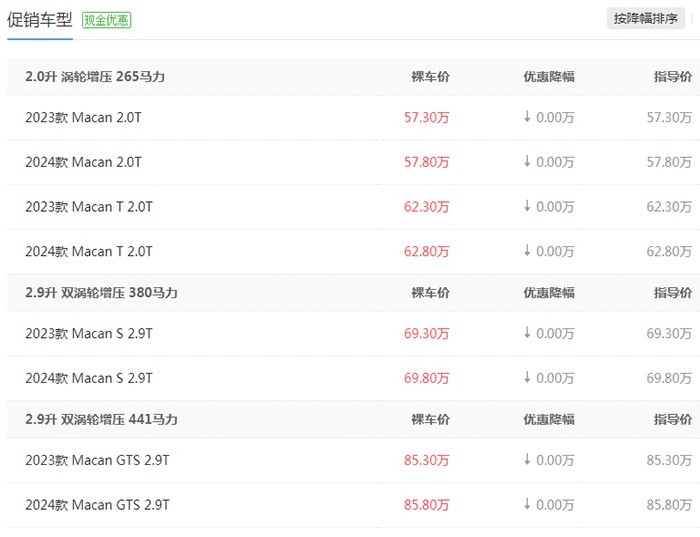The width and height of the screenshot is (700, 537).
Task: Click 0.00万 discount in 2023款 Macan 2.0T row
Action: tap(555, 117)
